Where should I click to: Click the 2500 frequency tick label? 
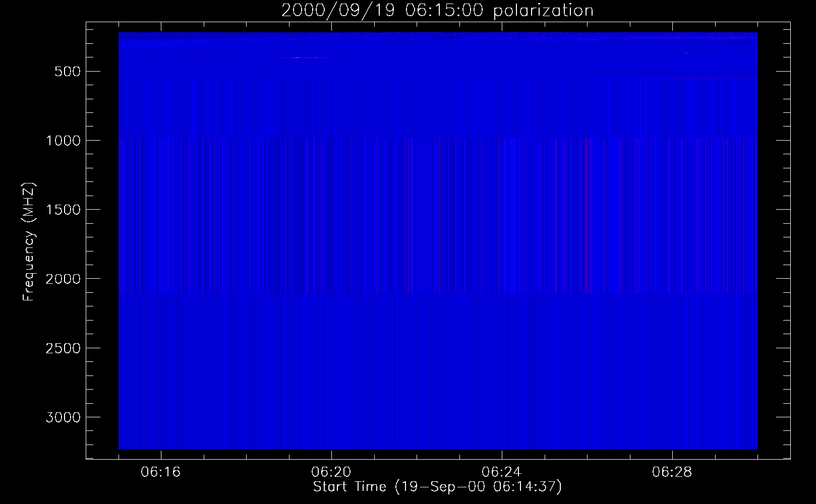[x=63, y=348]
